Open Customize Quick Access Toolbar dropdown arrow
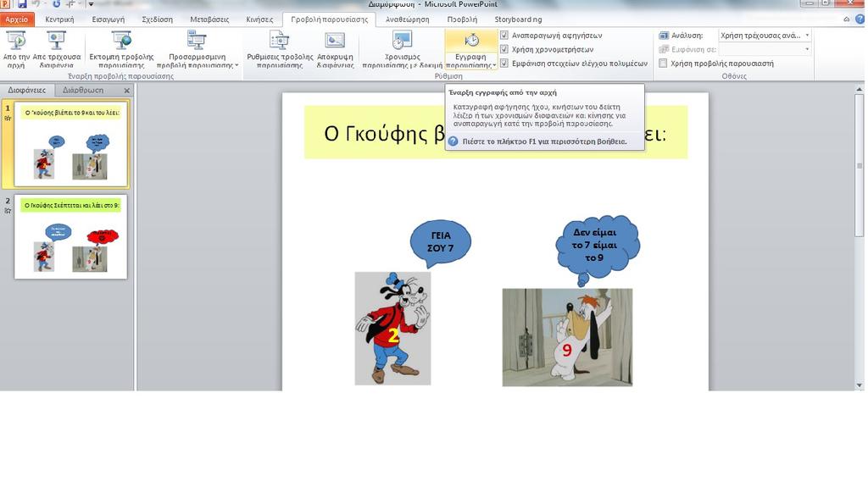 coord(91,4)
